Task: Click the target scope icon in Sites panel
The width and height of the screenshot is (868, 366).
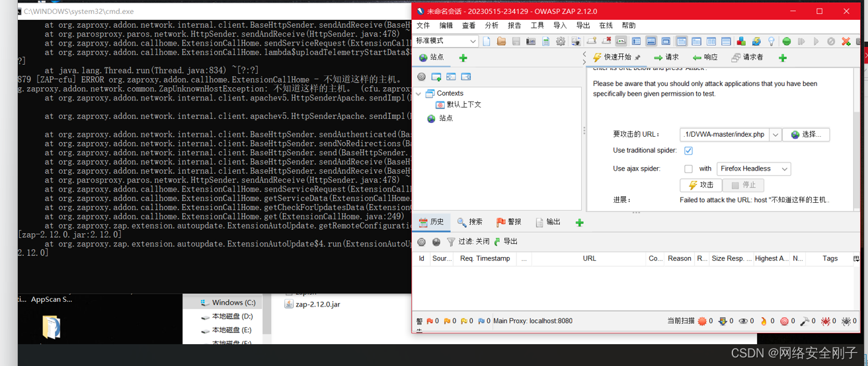Action: tap(421, 77)
